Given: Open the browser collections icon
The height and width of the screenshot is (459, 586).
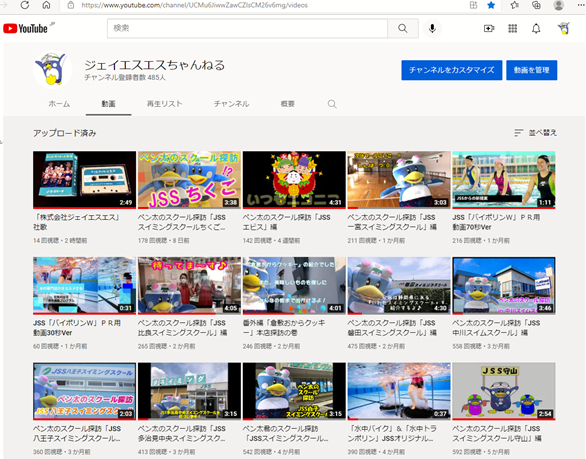Looking at the screenshot, I should (x=536, y=5).
